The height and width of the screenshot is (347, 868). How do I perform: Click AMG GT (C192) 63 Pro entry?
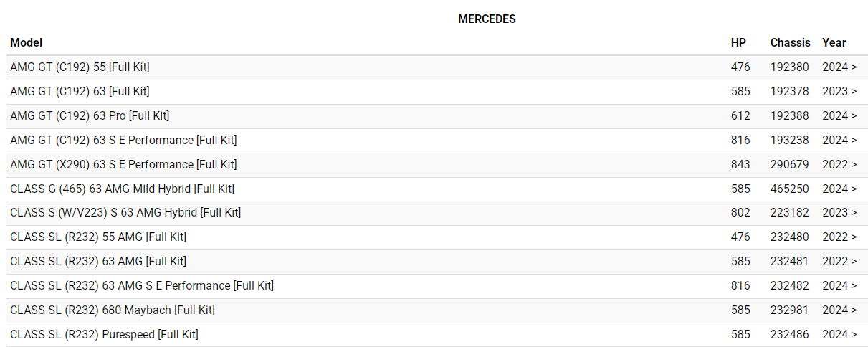point(90,116)
